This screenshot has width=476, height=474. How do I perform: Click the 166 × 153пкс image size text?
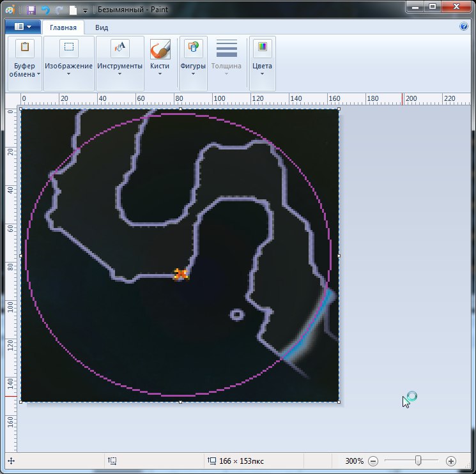242,461
